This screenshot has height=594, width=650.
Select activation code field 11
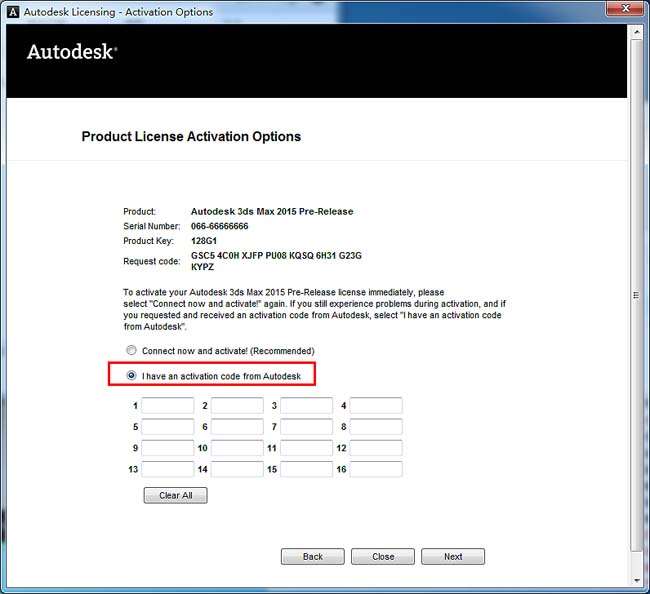[x=306, y=448]
